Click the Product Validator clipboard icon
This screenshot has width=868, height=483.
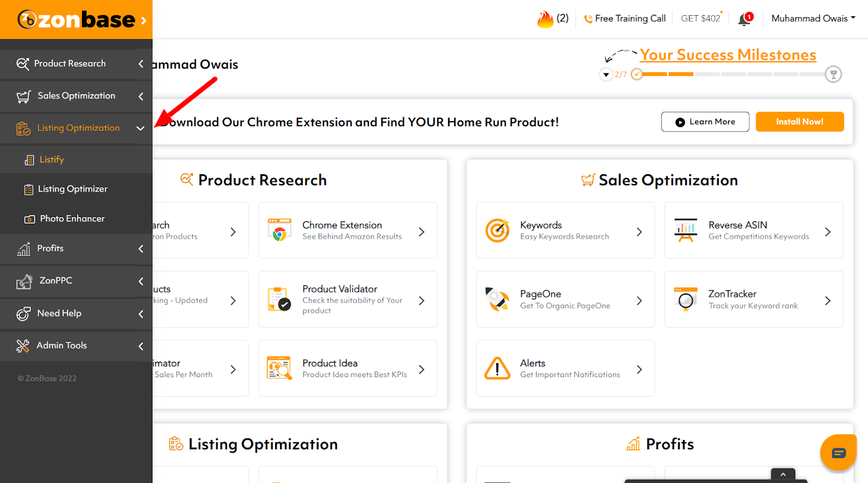coord(279,299)
